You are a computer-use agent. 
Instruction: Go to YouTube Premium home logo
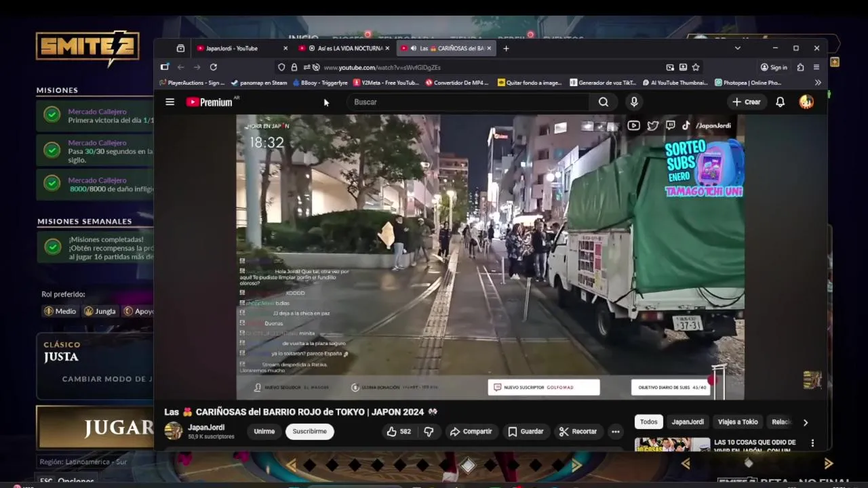click(x=210, y=102)
